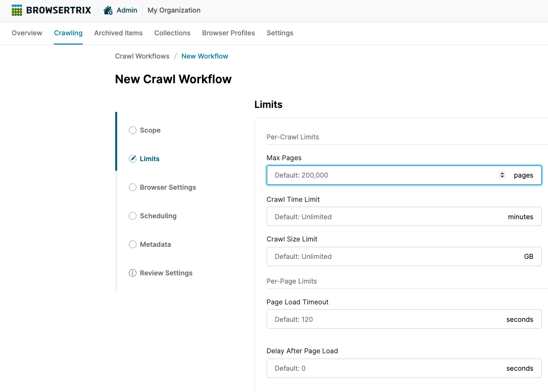Click the 'pages' unit suffix
This screenshot has width=548, height=392.
pyautogui.click(x=523, y=175)
